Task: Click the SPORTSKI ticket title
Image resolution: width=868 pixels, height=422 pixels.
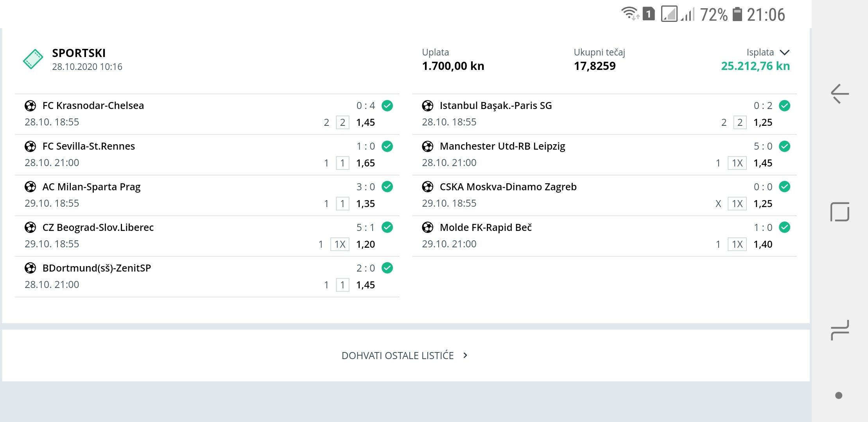Action: (79, 53)
